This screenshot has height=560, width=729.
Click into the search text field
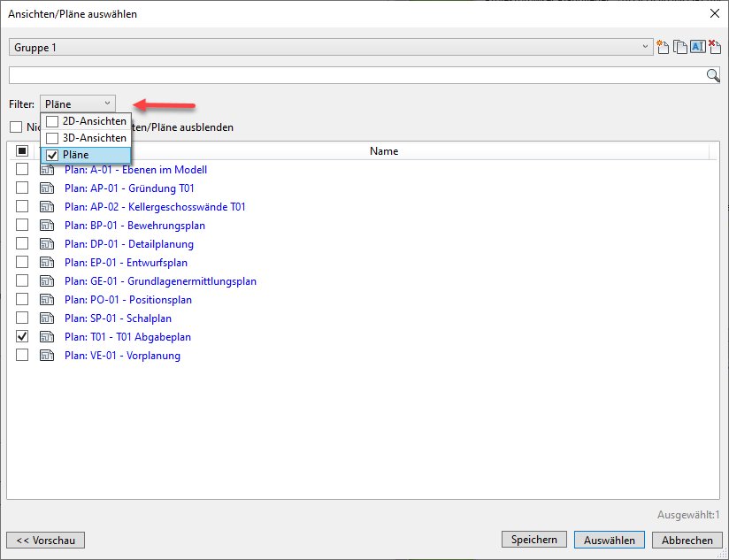click(354, 75)
